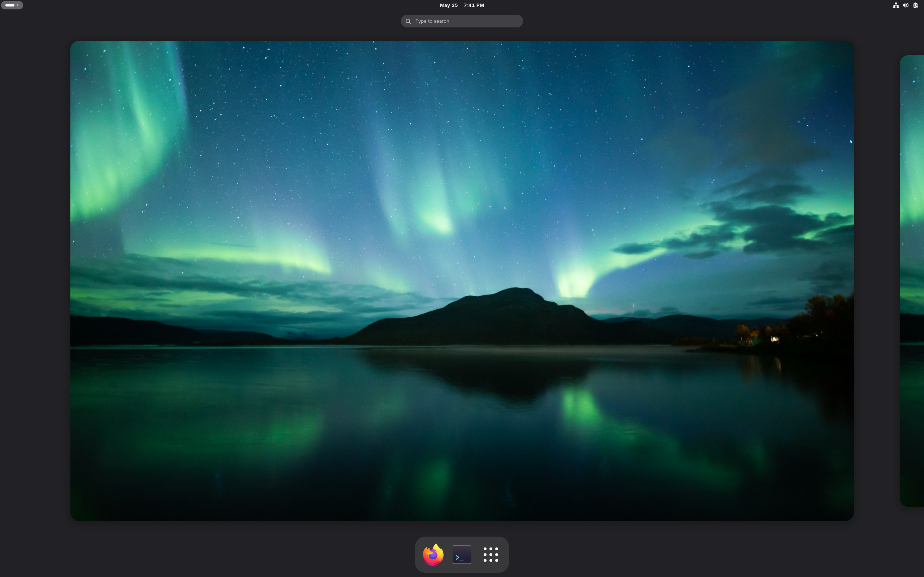
Task: Click the May 25 date label
Action: pyautogui.click(x=449, y=5)
